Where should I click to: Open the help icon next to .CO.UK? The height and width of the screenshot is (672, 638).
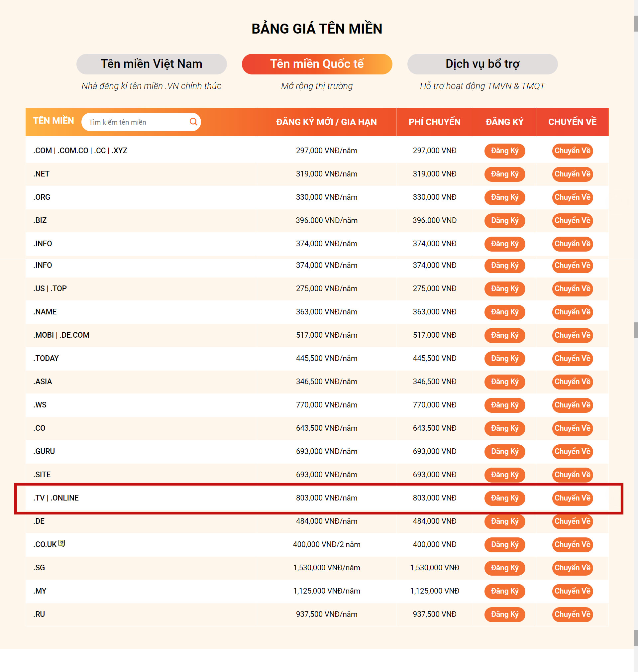pos(61,543)
